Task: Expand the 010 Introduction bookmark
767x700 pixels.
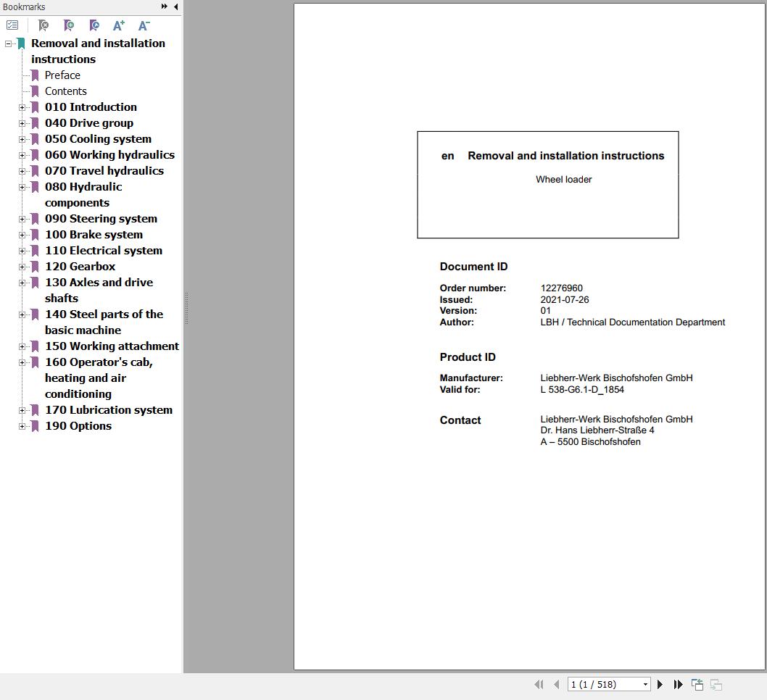Action: 22,107
